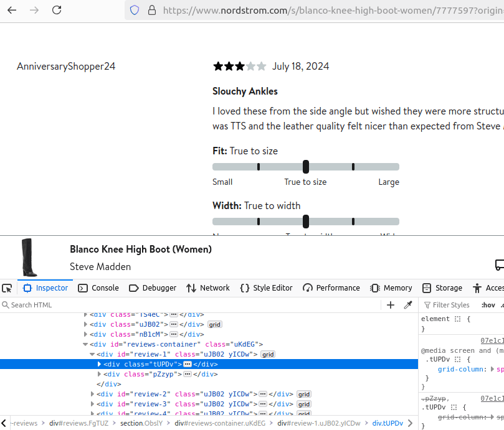Viewport: 504px width, 430px height.
Task: Toggle grid highlighter in .tUPDv media rule
Action: point(458,359)
